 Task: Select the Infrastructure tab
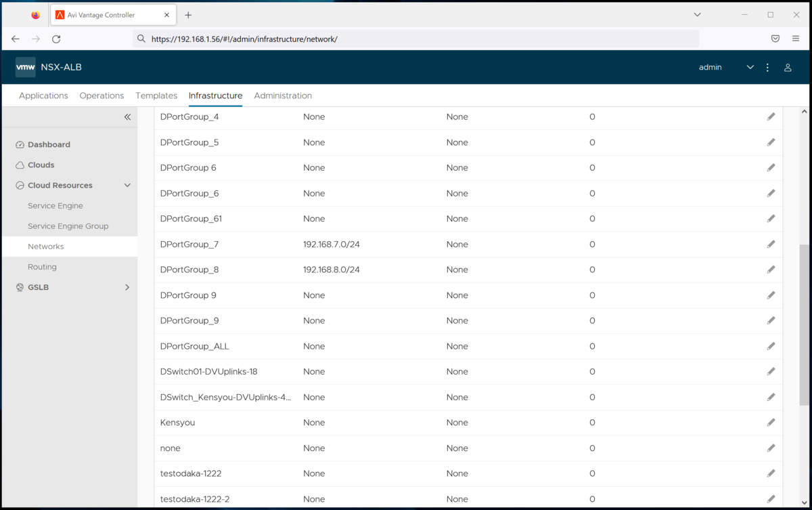pos(215,95)
